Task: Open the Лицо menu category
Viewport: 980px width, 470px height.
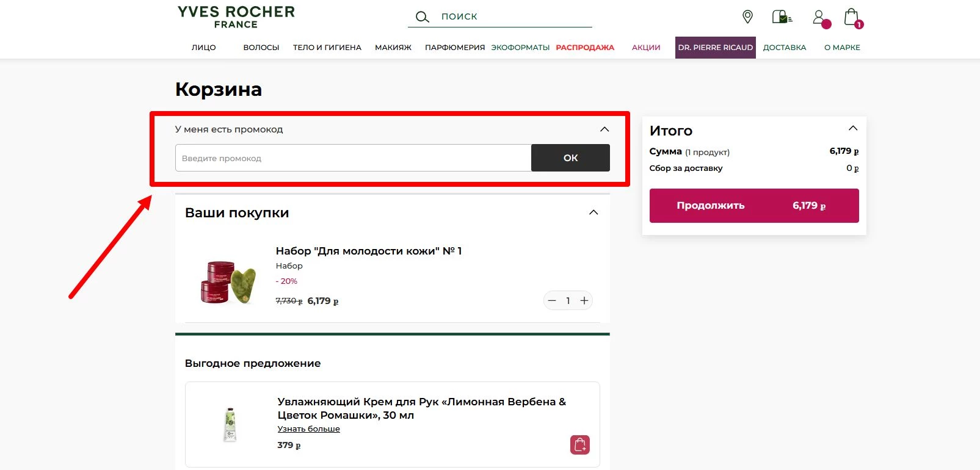Action: pos(203,48)
